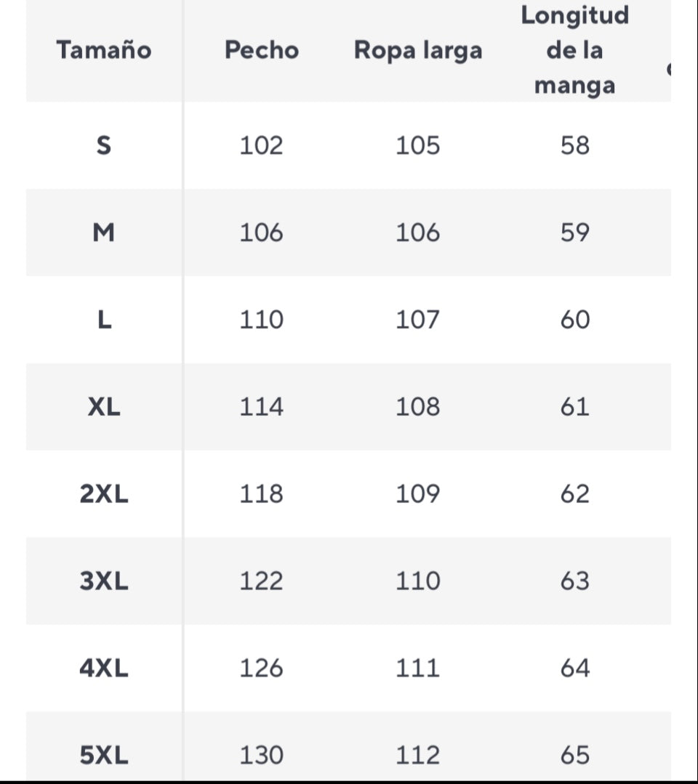Click sleeve length value 60 for size L

[x=574, y=320]
